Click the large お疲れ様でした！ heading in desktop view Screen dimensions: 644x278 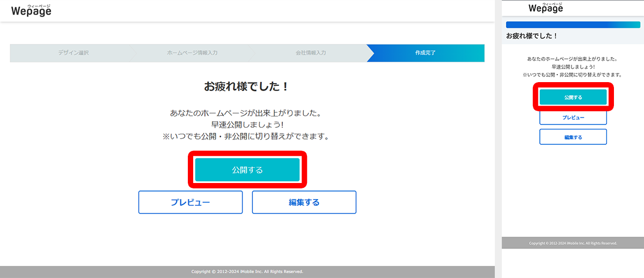point(247,86)
